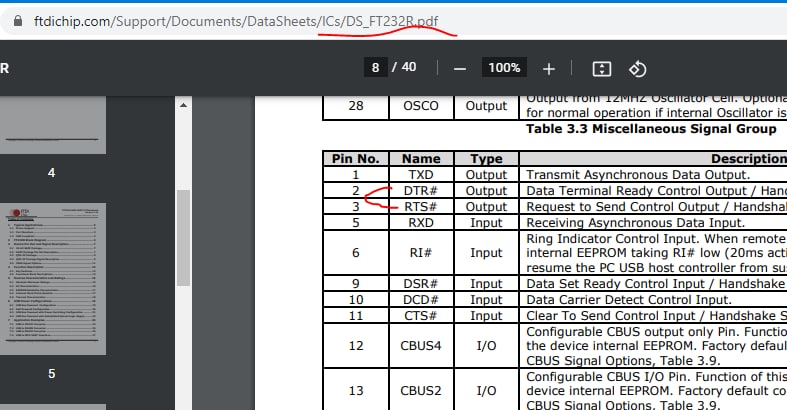Viewport: 787px width, 410px height.
Task: Zoom in with the plus button
Action: point(549,68)
